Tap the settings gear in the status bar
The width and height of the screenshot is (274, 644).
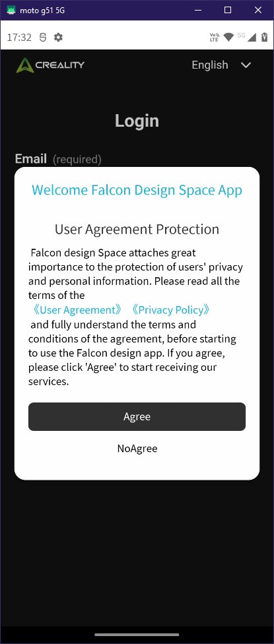point(58,38)
